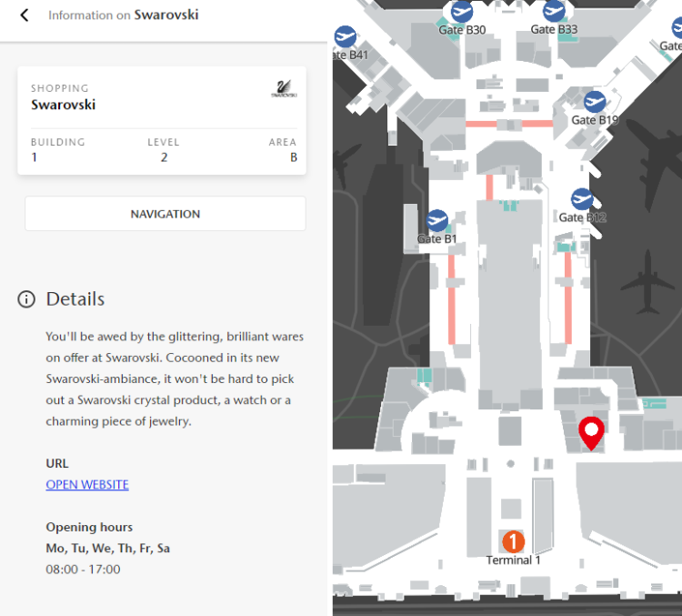Click the Gate B1 label
This screenshot has height=616, width=682.
436,239
